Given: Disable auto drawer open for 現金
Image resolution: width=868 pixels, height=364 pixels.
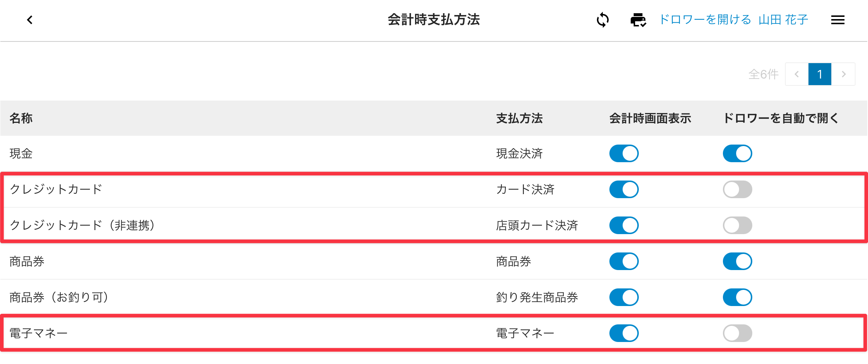Looking at the screenshot, I should click(x=737, y=153).
